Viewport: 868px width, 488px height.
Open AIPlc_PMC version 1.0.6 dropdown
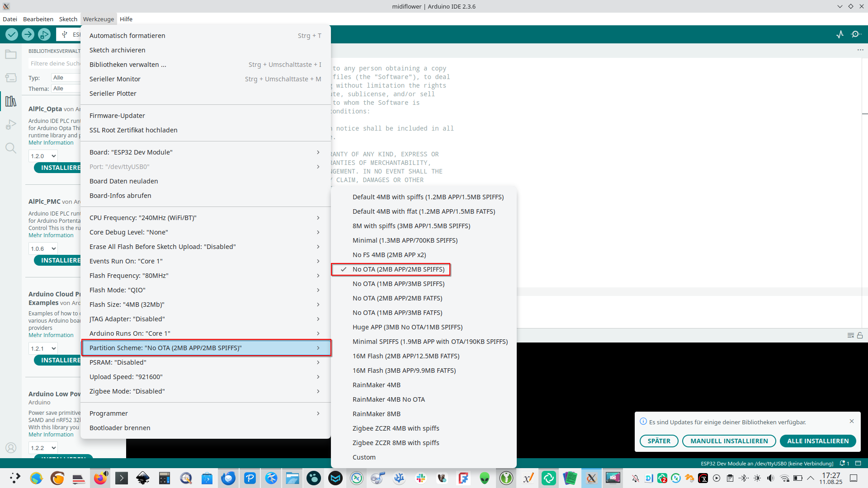coord(43,249)
